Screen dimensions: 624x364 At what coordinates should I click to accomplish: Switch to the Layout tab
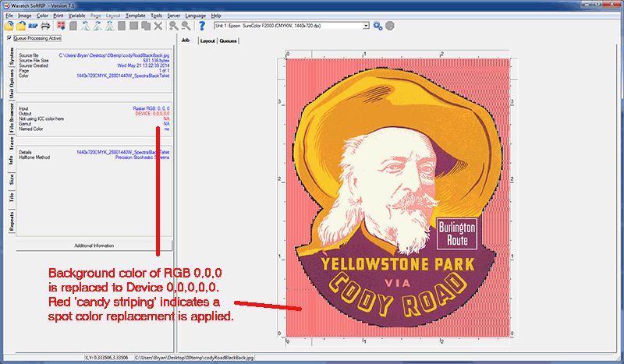point(207,41)
